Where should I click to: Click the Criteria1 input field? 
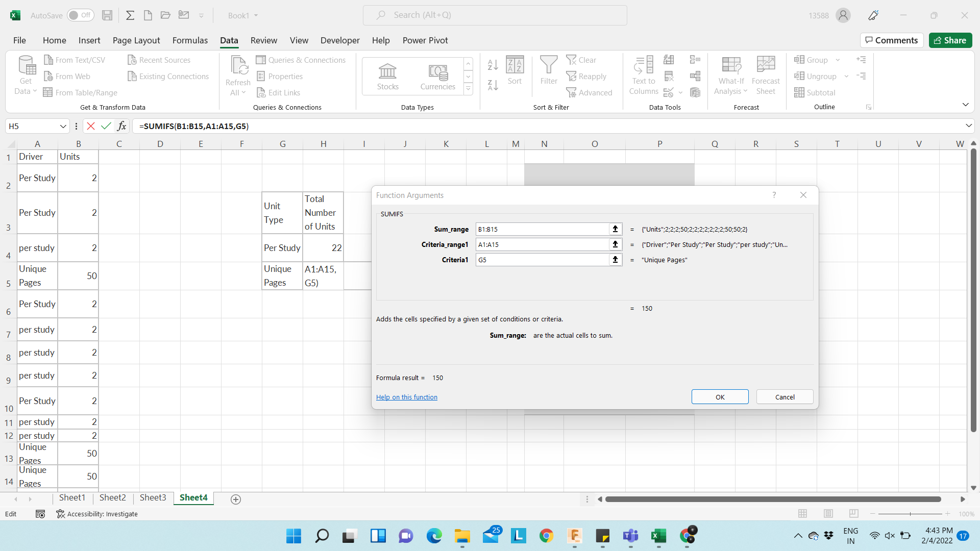click(x=542, y=260)
